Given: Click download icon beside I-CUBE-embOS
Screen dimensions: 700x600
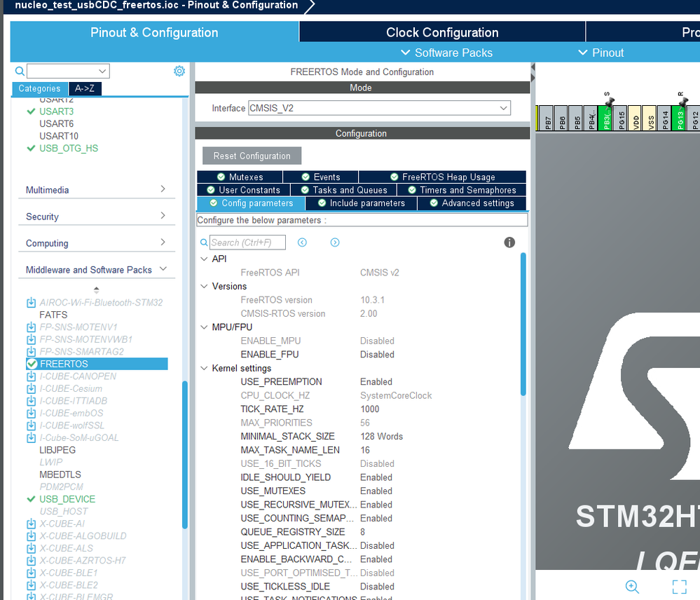Looking at the screenshot, I should pyautogui.click(x=32, y=413).
